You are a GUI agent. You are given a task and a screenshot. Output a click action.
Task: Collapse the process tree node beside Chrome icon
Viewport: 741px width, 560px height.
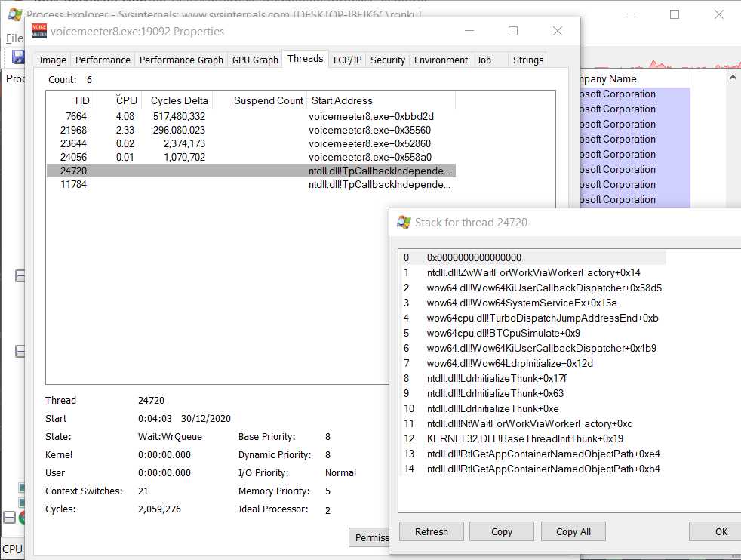pos(9,518)
